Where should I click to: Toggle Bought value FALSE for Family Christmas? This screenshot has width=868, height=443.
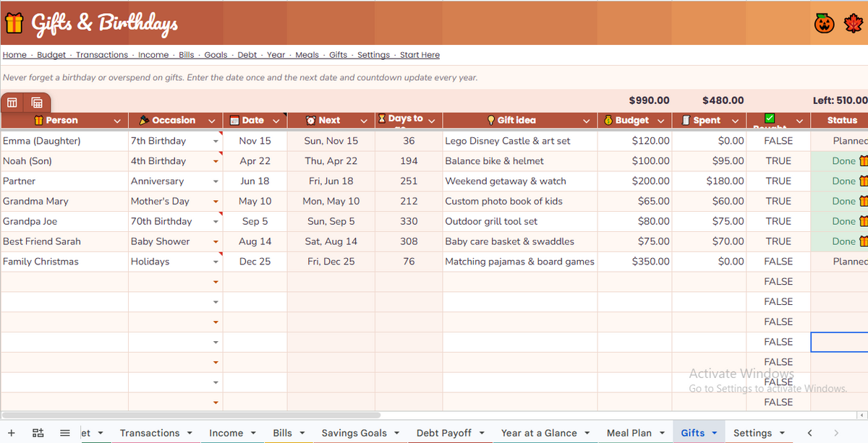778,262
